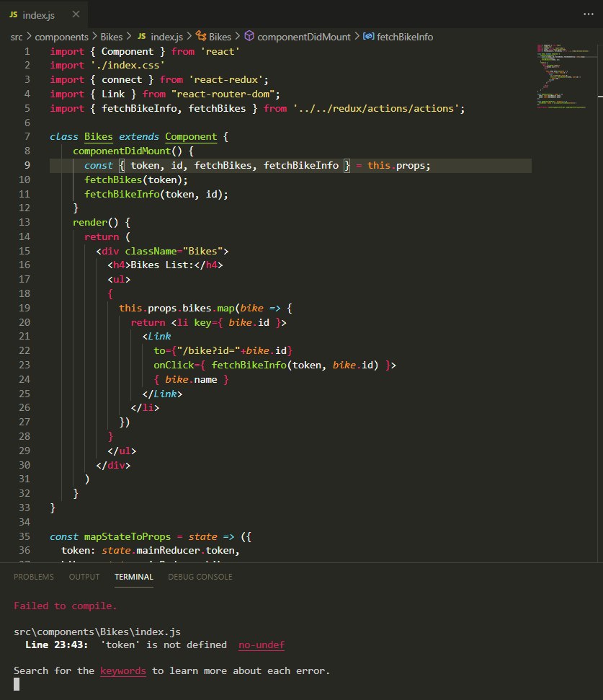Click the index.js file breadcrumb
The height and width of the screenshot is (700, 603).
click(166, 37)
